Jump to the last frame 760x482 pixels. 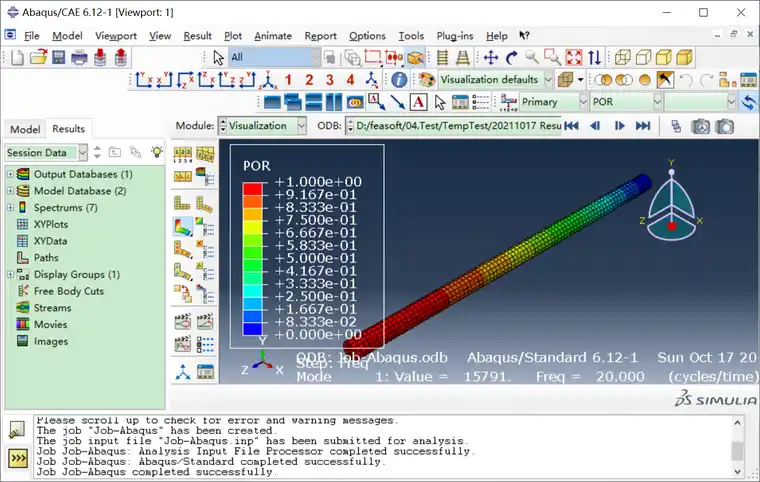(x=643, y=126)
